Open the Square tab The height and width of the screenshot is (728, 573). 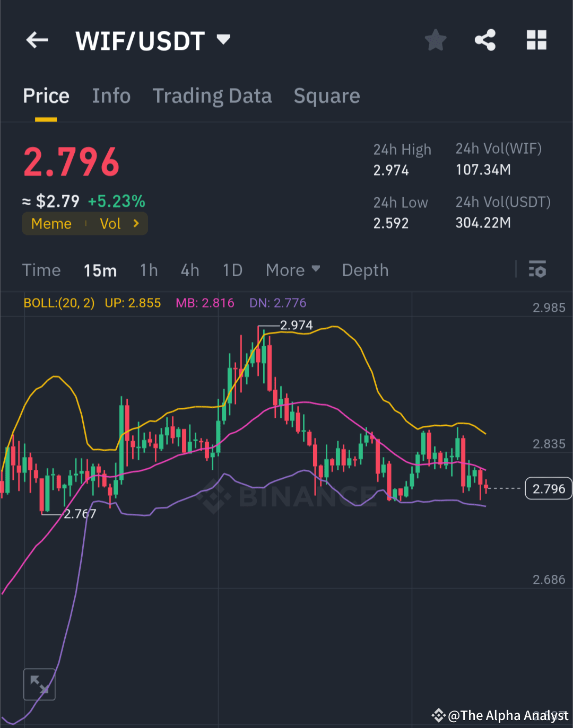click(x=326, y=95)
